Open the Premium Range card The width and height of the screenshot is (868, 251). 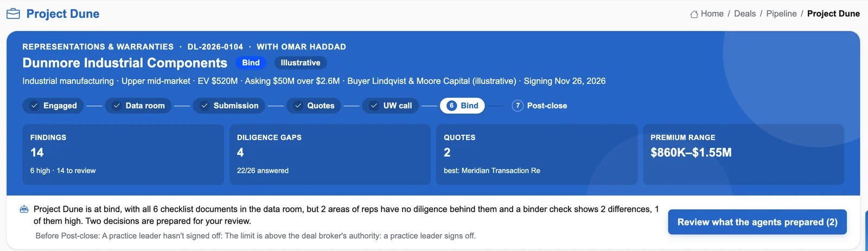pyautogui.click(x=744, y=154)
